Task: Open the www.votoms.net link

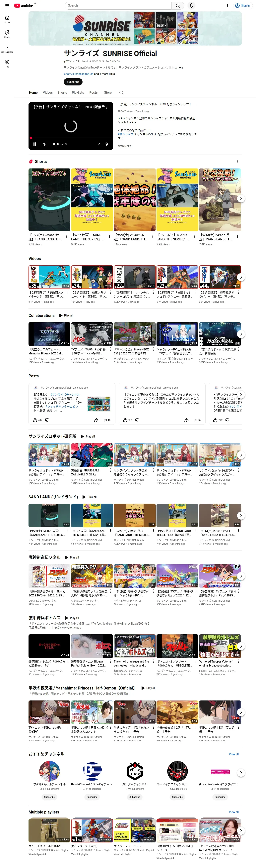Action: coord(67,628)
